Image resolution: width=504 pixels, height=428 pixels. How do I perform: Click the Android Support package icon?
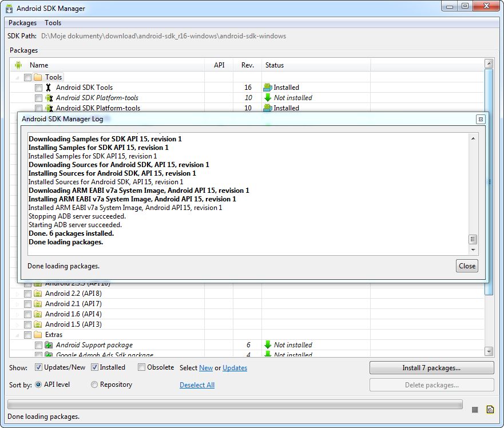pos(49,345)
